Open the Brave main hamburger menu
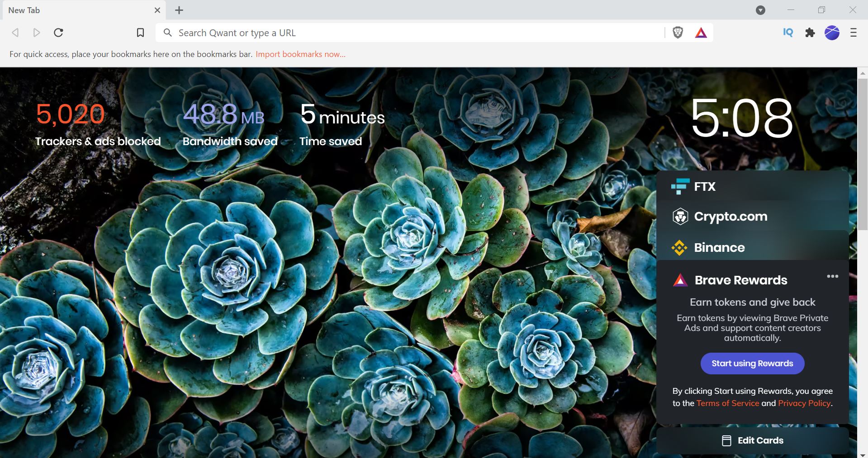 [x=854, y=33]
